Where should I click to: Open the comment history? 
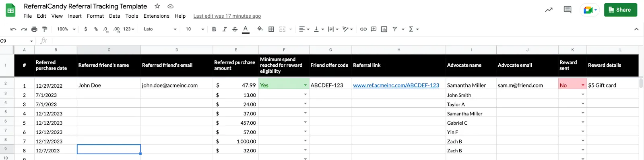pyautogui.click(x=568, y=10)
